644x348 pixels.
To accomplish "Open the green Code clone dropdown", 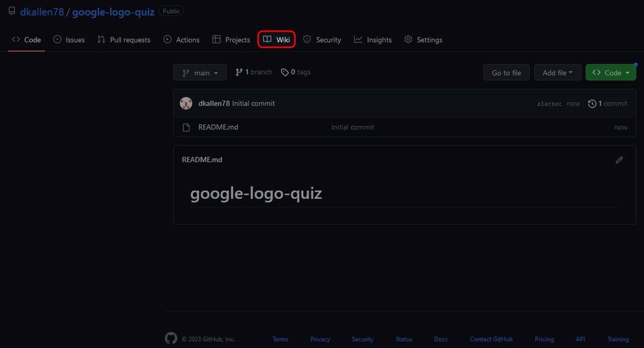I will (x=610, y=72).
